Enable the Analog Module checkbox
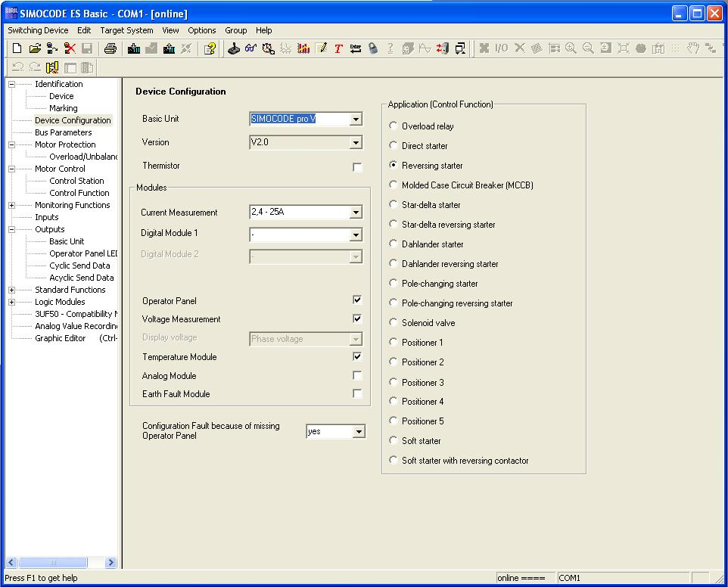Screen dimensions: 728x587 [357, 375]
